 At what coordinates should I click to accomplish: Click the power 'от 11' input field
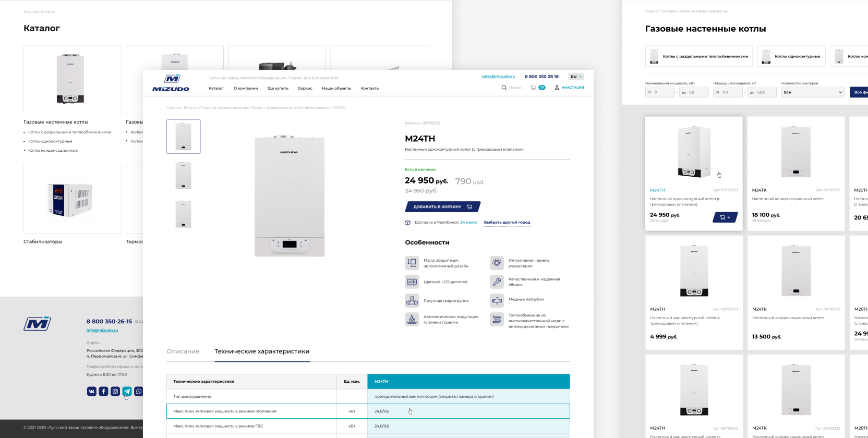coord(660,92)
